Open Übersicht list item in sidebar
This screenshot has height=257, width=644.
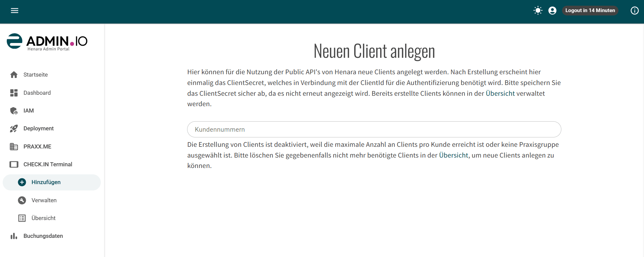(x=52, y=218)
